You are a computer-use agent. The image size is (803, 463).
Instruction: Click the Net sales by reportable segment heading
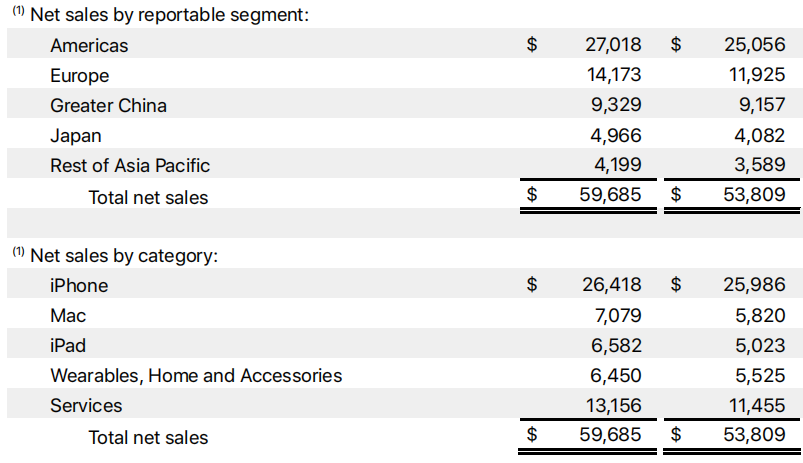pyautogui.click(x=169, y=15)
